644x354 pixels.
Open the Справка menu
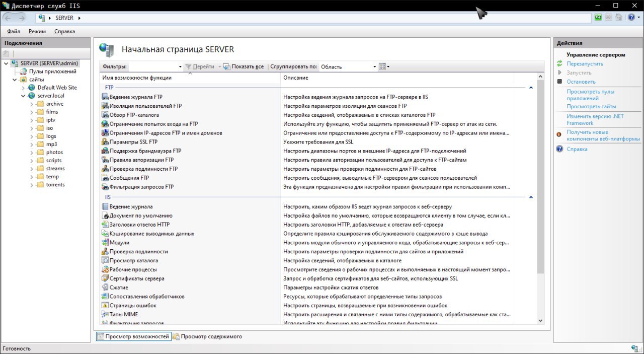point(64,31)
